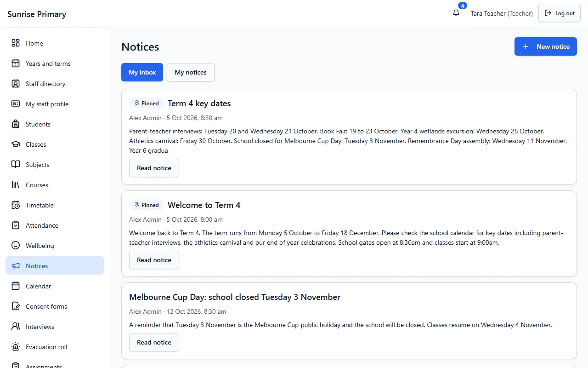Viewport: 588px width, 368px height.
Task: Click the '12 Oct 2026, 8:30 am' date line
Action: pyautogui.click(x=196, y=311)
